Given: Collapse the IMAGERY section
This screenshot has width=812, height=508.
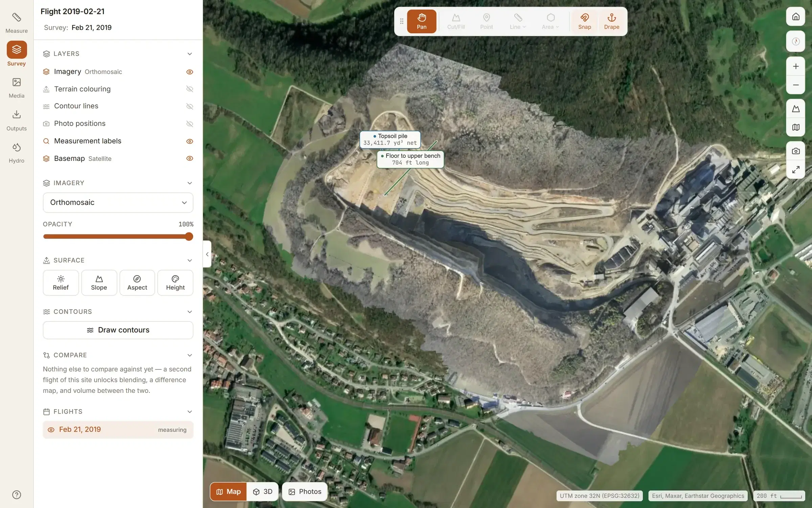Looking at the screenshot, I should [190, 183].
